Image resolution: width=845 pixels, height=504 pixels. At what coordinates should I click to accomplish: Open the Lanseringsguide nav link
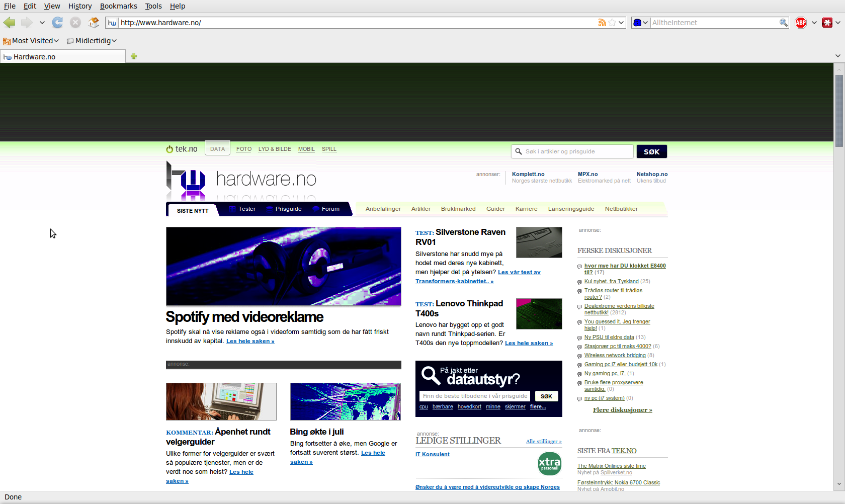(571, 209)
